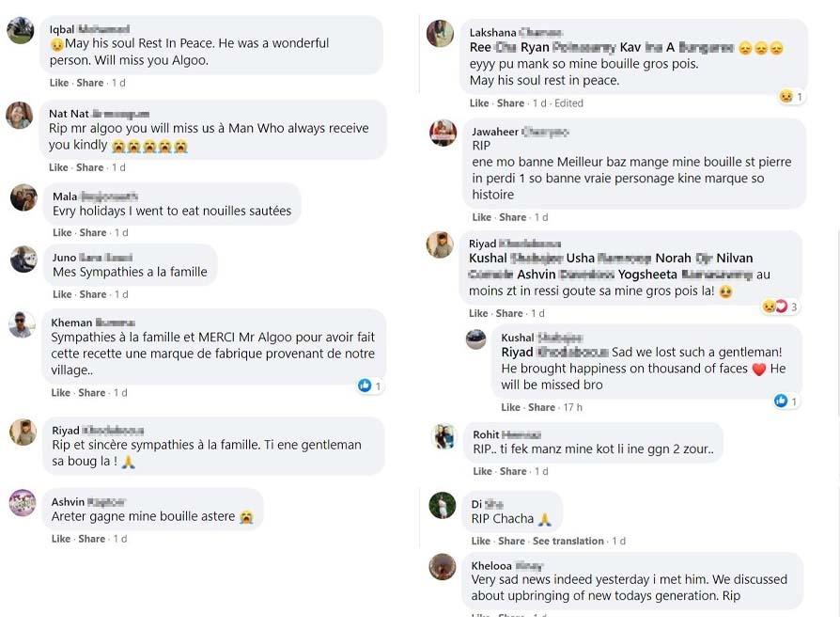This screenshot has width=840, height=630.
Task: Share Juno's sympathies comment
Action: pyautogui.click(x=93, y=294)
